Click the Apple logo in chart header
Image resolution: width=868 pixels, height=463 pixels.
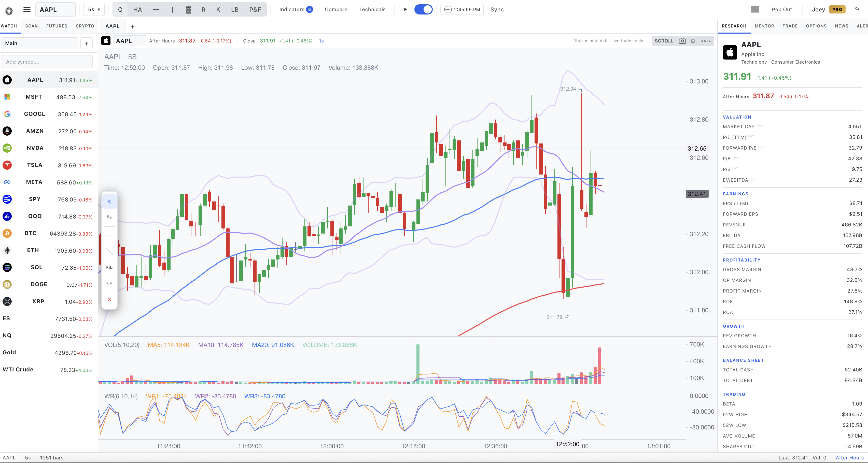(106, 41)
